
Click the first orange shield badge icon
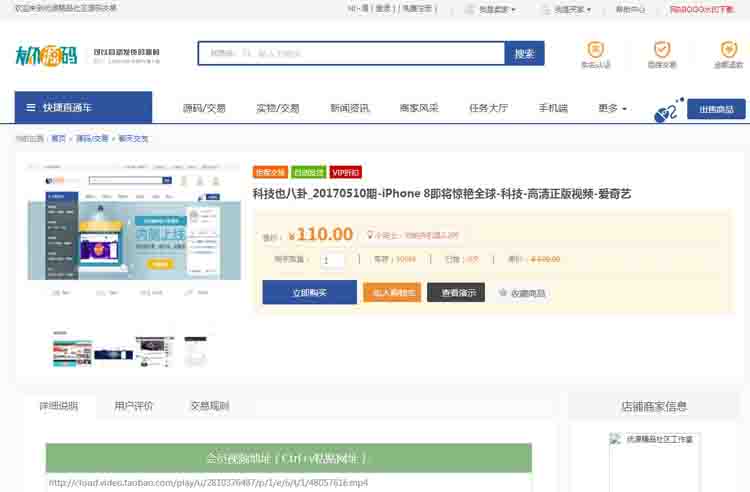[595, 49]
